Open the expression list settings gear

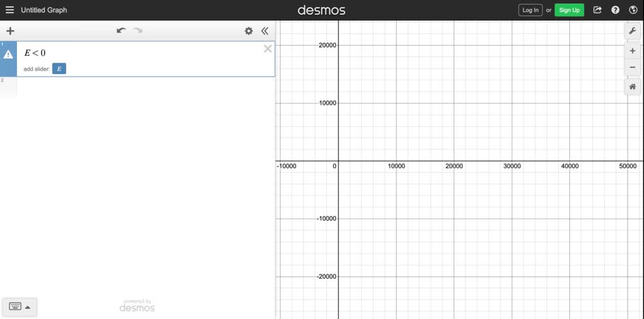[248, 31]
